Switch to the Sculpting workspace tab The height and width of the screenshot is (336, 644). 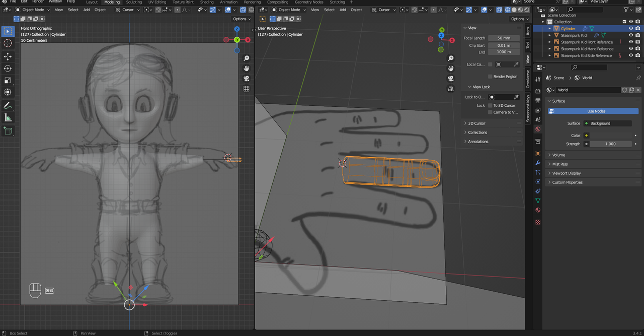134,2
